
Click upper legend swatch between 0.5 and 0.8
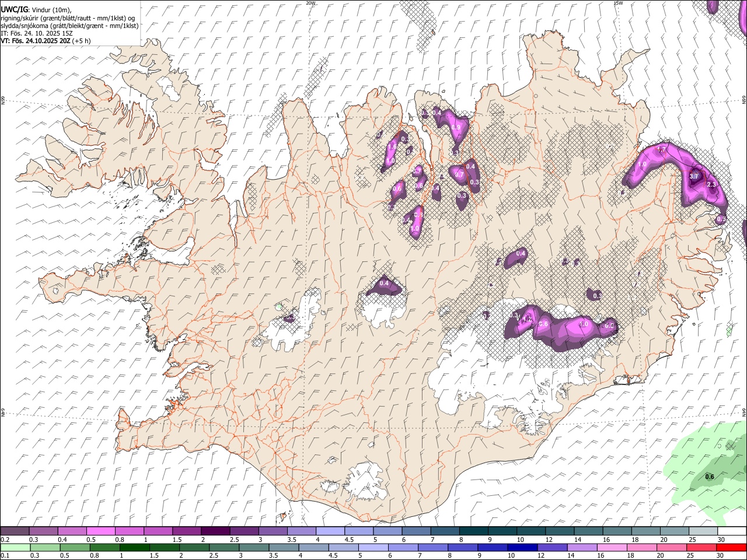pyautogui.click(x=100, y=531)
